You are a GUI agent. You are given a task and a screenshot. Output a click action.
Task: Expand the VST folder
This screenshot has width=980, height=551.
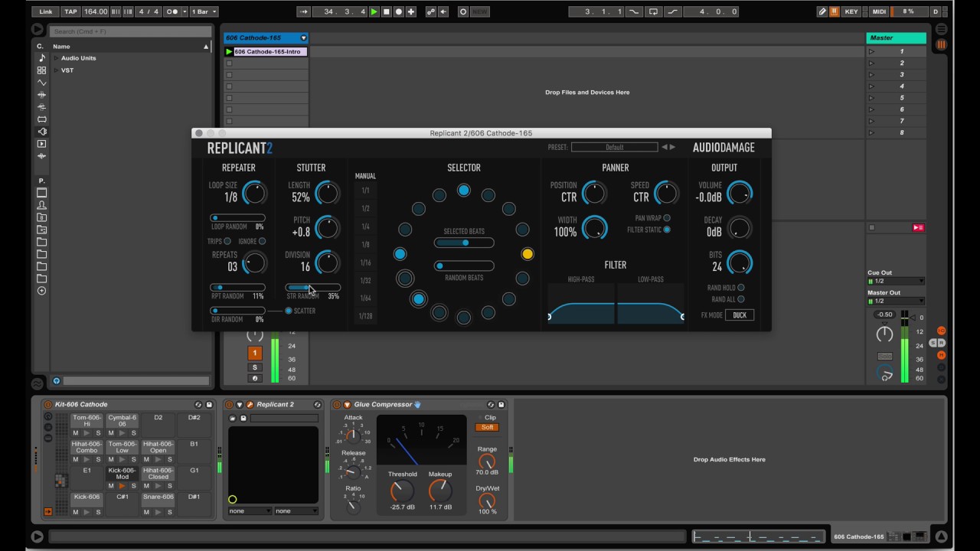pos(56,70)
